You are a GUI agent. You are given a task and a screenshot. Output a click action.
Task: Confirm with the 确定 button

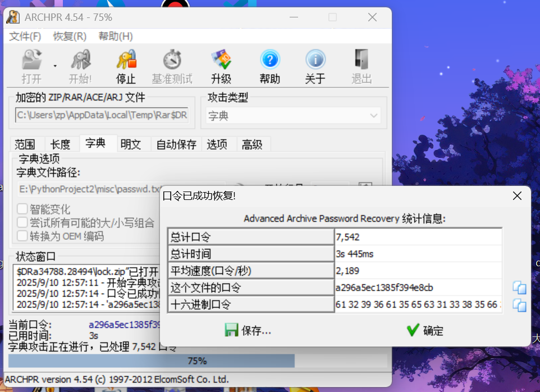click(424, 330)
